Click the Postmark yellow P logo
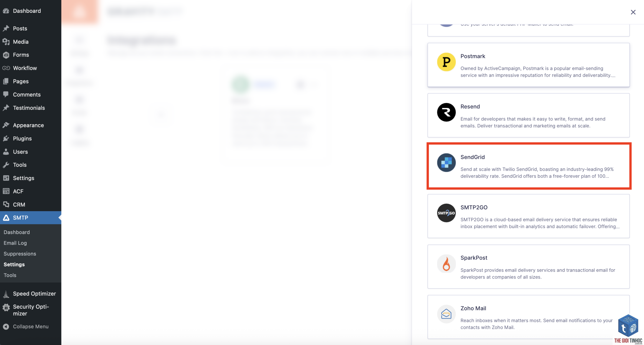 pyautogui.click(x=446, y=62)
